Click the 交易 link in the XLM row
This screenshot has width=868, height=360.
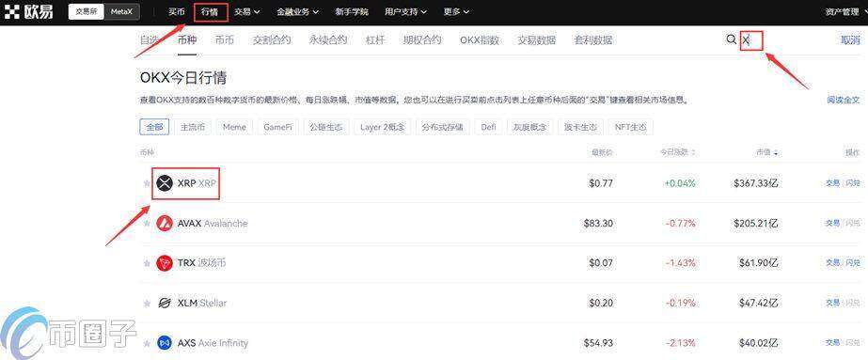(832, 303)
